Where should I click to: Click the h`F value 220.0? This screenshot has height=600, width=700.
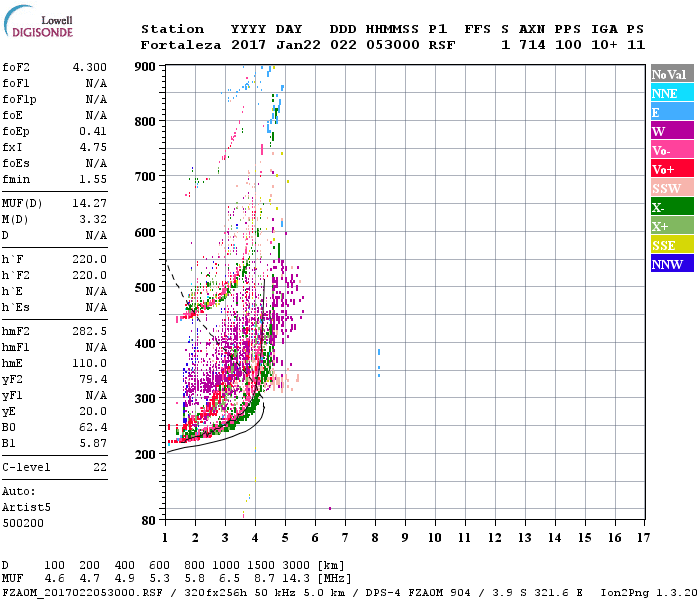click(x=90, y=259)
